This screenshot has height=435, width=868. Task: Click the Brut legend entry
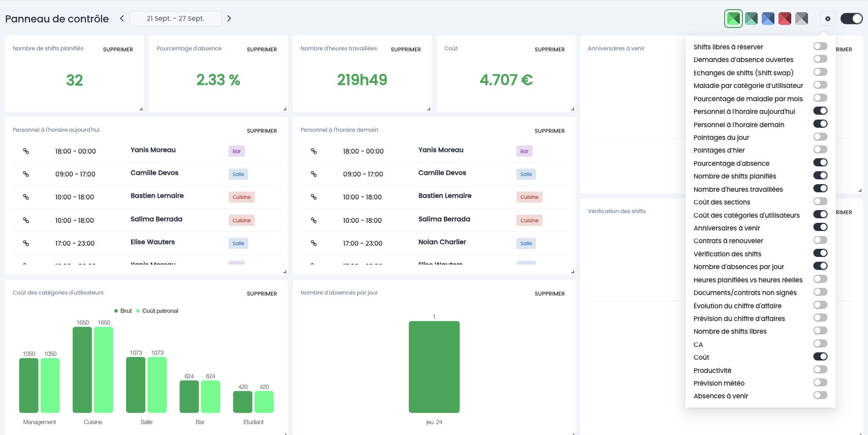click(x=123, y=311)
